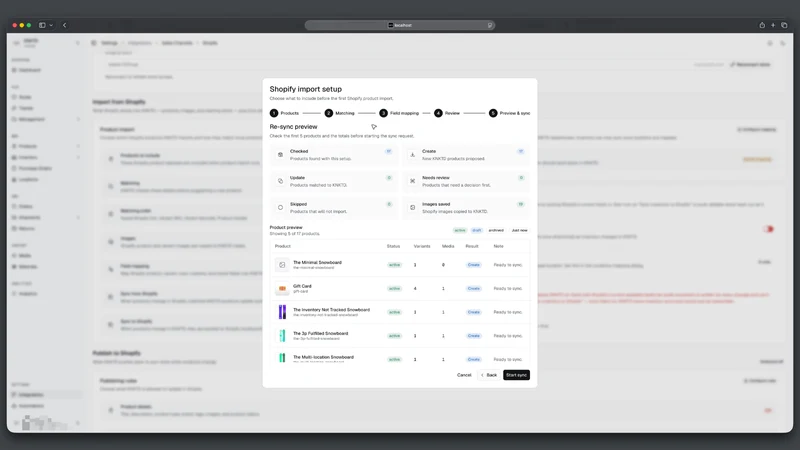Click the Start sync button
Image resolution: width=800 pixels, height=450 pixels.
(516, 375)
